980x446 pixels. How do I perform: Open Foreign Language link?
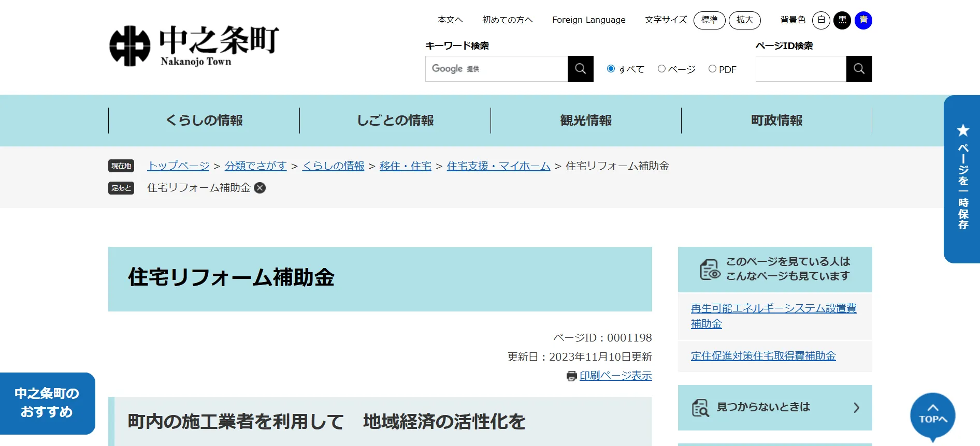pyautogui.click(x=589, y=20)
